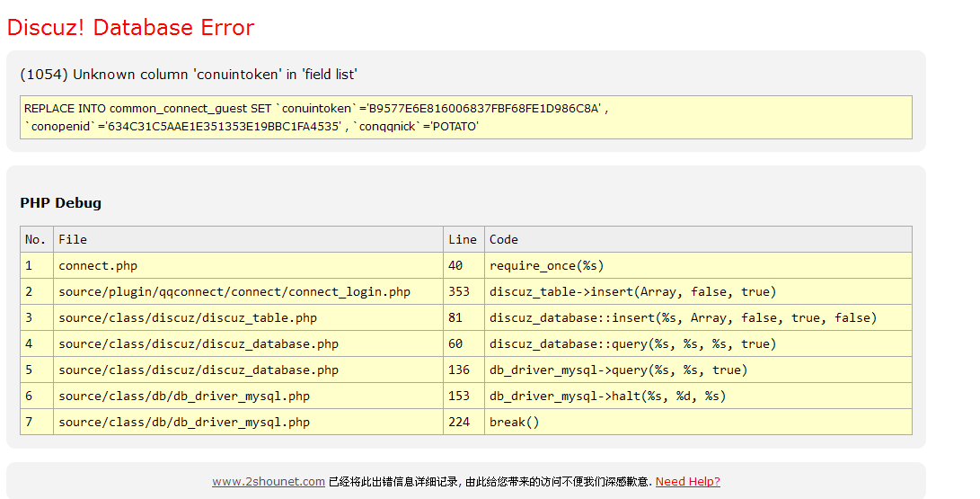Image resolution: width=980 pixels, height=499 pixels.
Task: Click the "Code" column header
Action: [504, 239]
